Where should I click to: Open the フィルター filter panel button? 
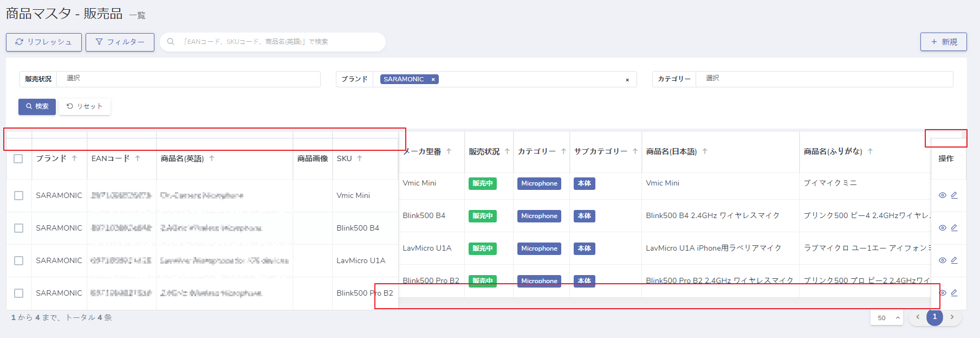pos(120,42)
